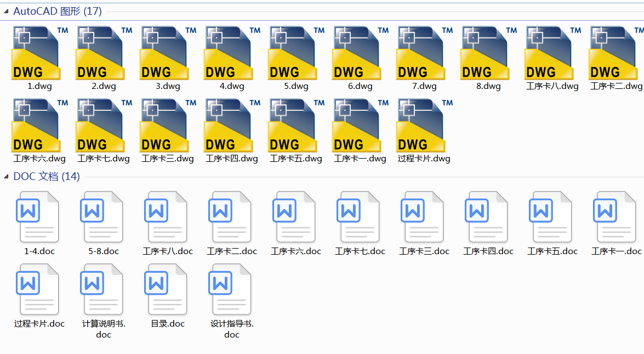The image size is (644, 354).
Task: Open the 1.dwg AutoCAD drawing icon
Action: click(x=36, y=53)
